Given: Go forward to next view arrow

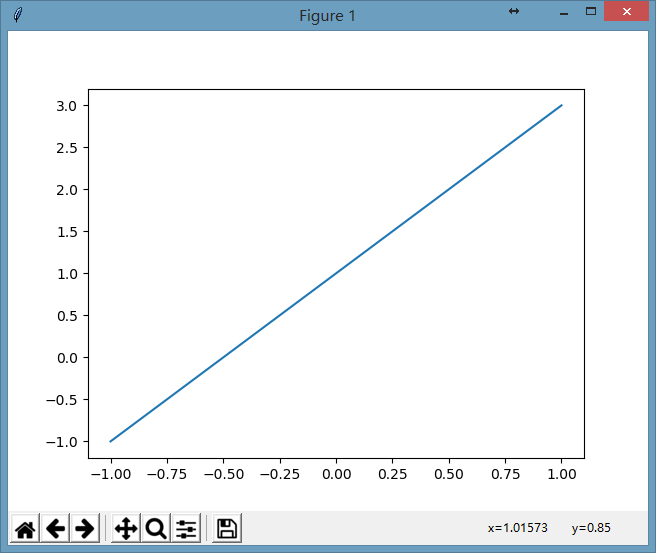Looking at the screenshot, I should 85,529.
